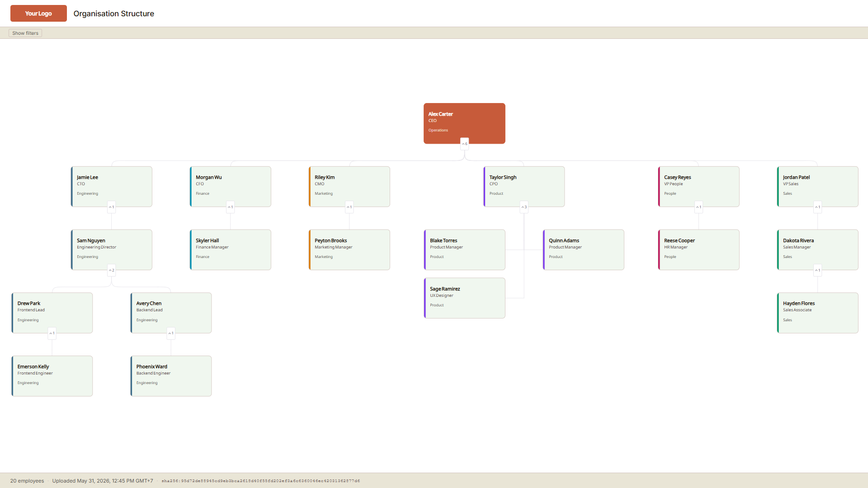The height and width of the screenshot is (488, 868).
Task: Open the Riley Kim CMO card
Action: click(349, 187)
